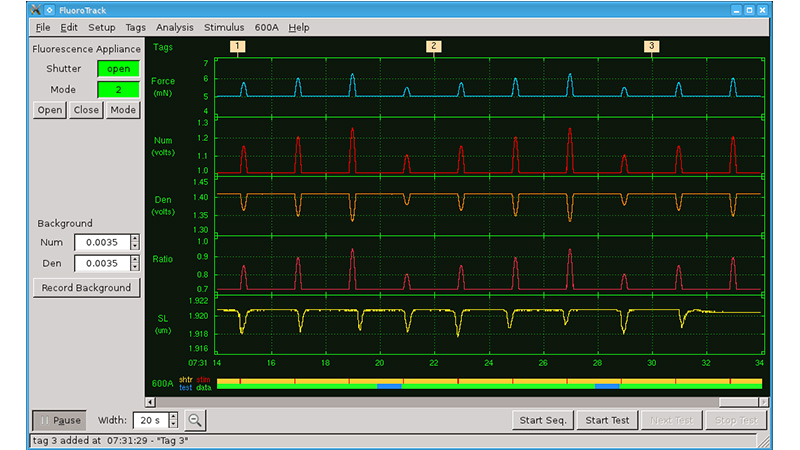Image resolution: width=800 pixels, height=450 pixels.
Task: Click the Start Seq. button
Action: (543, 420)
